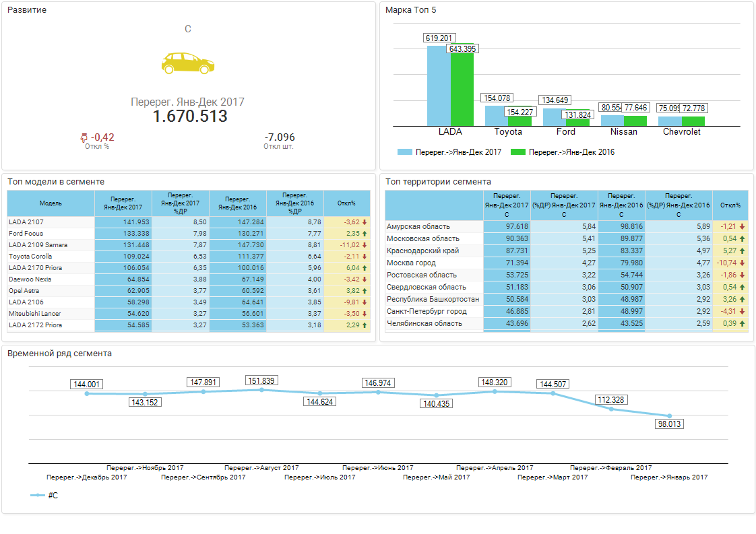Click the green up arrow in Краснодарский край row
756x534 pixels.
click(x=742, y=251)
